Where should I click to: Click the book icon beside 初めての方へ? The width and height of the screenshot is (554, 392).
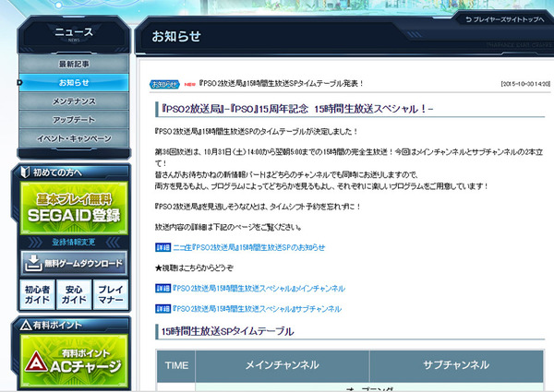(25, 172)
